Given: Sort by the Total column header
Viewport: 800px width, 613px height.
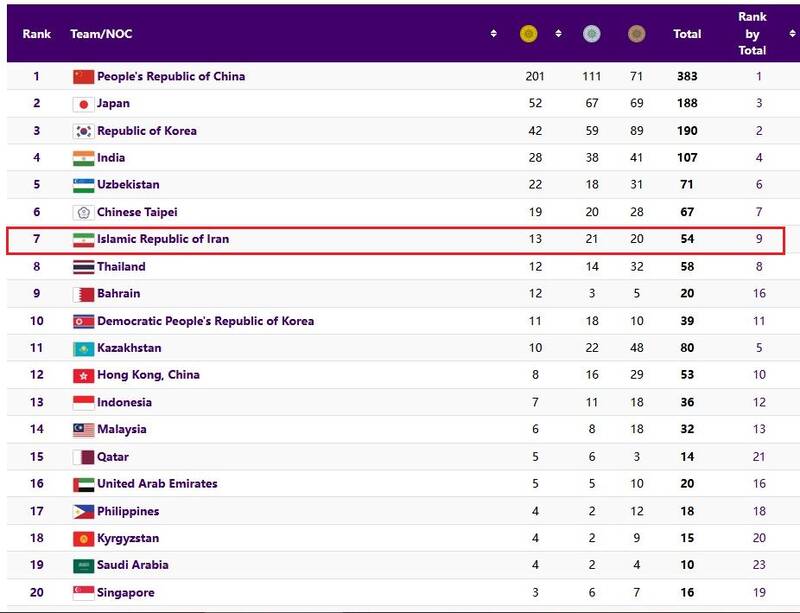Looking at the screenshot, I should point(687,34).
